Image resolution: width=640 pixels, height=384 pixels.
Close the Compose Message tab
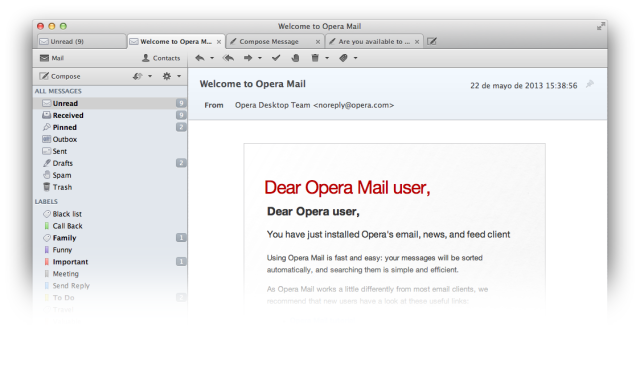tap(318, 42)
